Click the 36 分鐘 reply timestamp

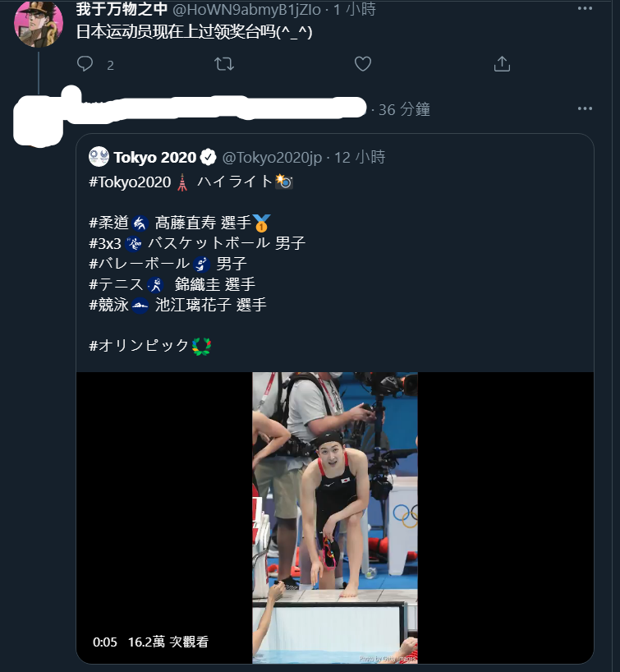(405, 109)
